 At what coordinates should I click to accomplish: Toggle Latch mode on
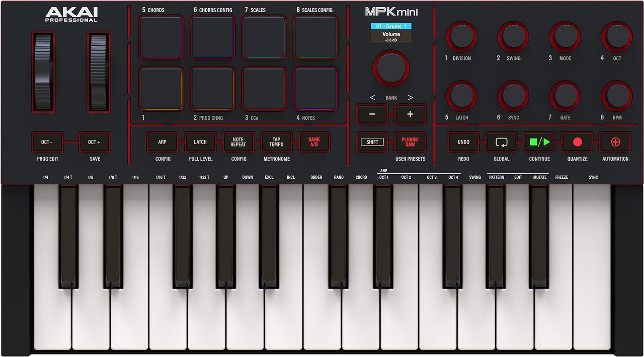200,142
